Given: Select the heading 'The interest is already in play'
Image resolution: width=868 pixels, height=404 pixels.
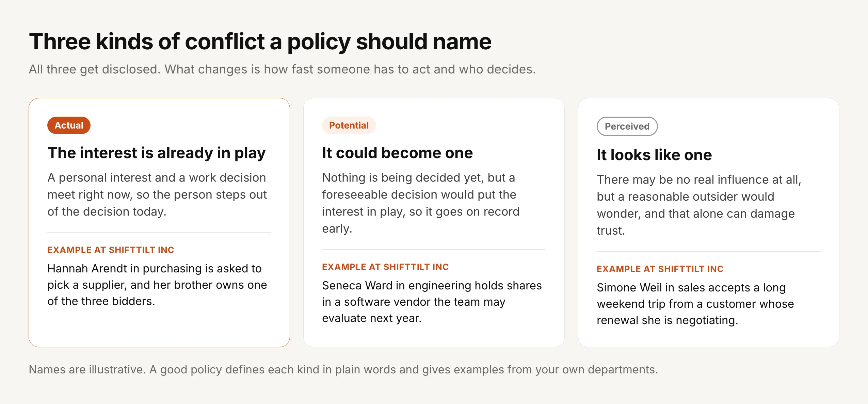Looking at the screenshot, I should [x=157, y=153].
